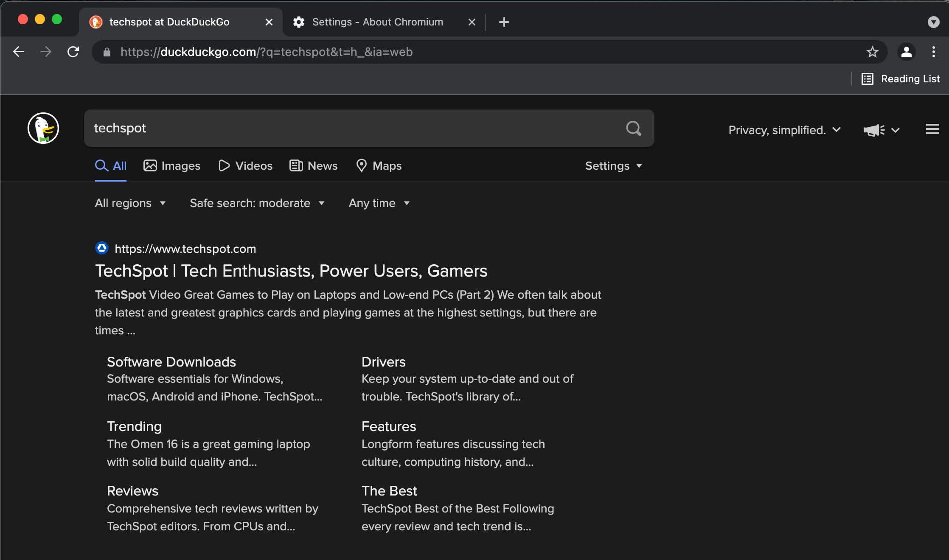Click the techspot search input field
The height and width of the screenshot is (560, 949).
[352, 128]
